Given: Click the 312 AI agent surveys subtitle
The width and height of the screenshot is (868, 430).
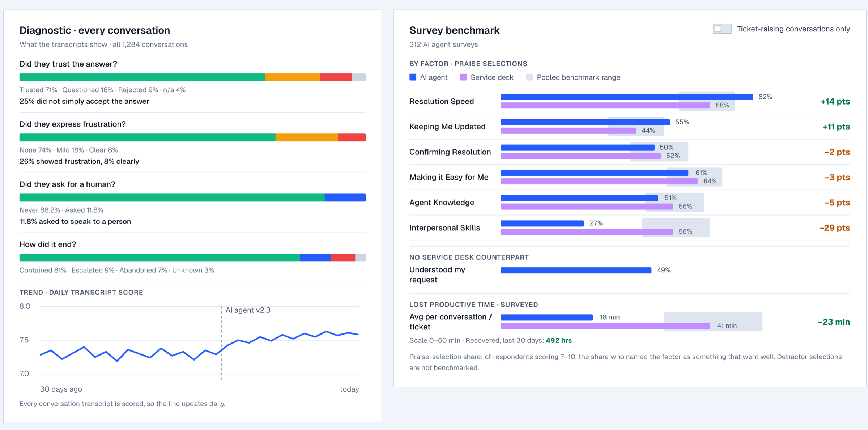Looking at the screenshot, I should click(x=443, y=44).
